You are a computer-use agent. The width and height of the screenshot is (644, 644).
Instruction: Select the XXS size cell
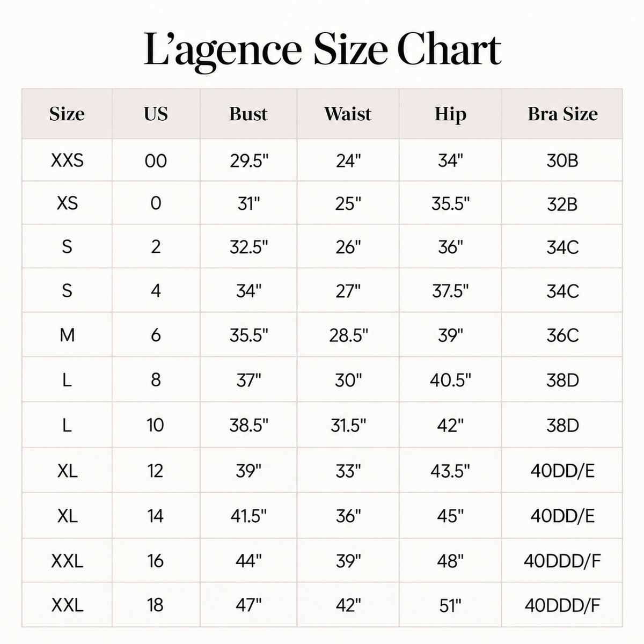coord(67,160)
